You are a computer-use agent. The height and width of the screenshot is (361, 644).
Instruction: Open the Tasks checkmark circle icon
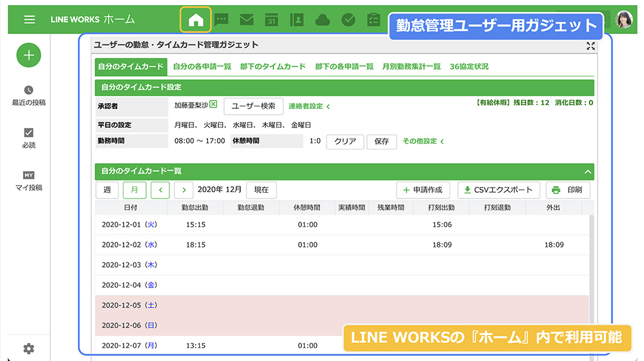[348, 19]
